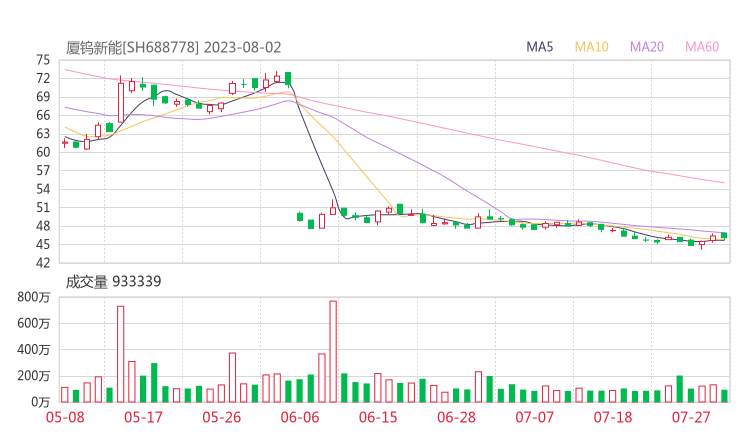Click the 06-06 date label
This screenshot has height=440, width=740.
[300, 417]
